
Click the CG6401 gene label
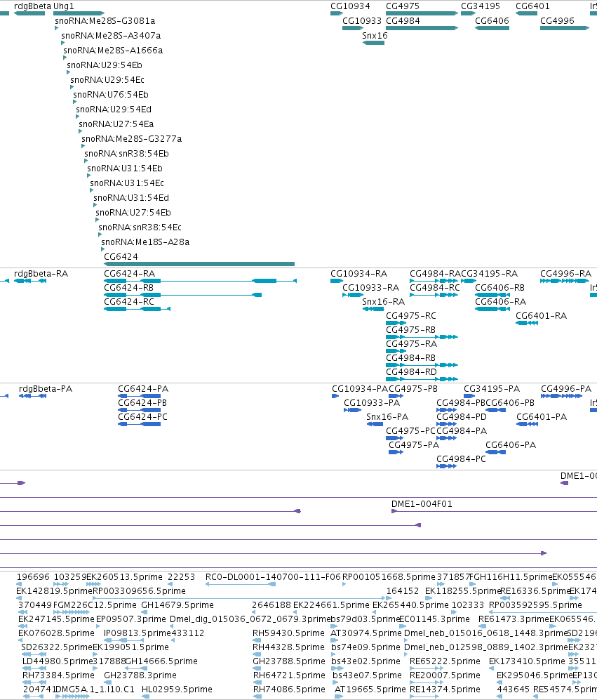(x=532, y=6)
